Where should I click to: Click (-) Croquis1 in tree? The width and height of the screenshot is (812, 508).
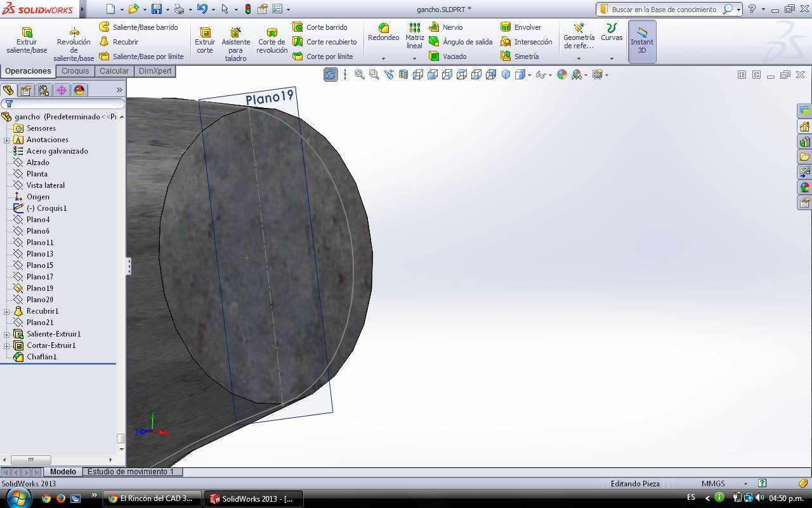(46, 208)
